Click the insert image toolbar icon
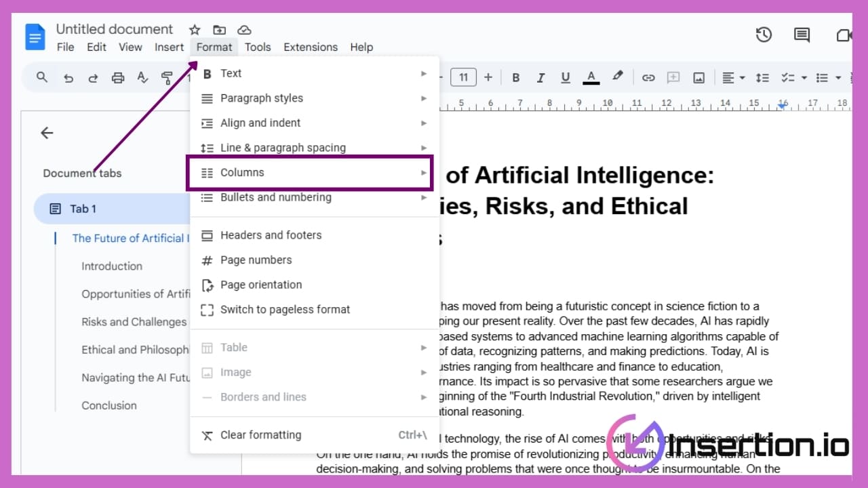Screen dimensions: 868x488 point(698,78)
